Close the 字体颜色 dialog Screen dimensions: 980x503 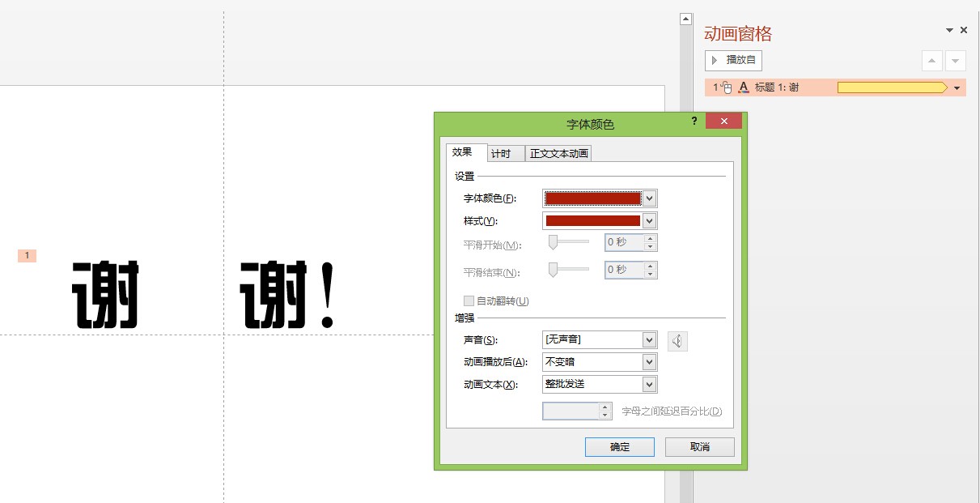(x=723, y=121)
